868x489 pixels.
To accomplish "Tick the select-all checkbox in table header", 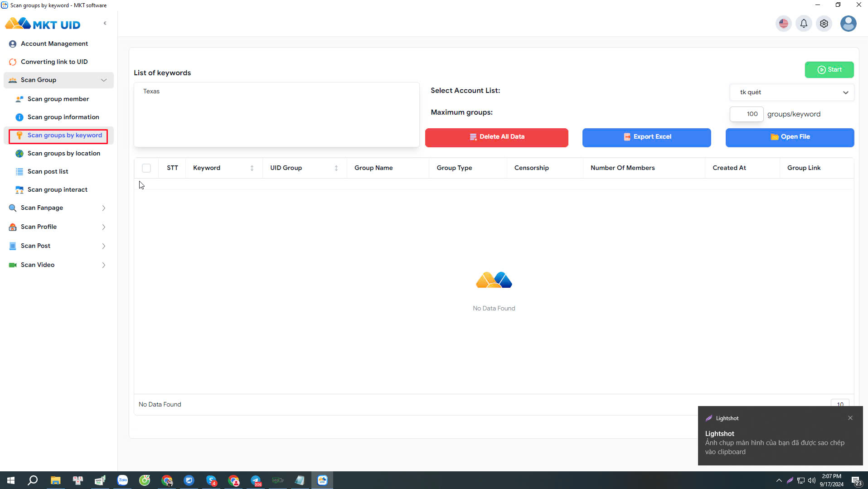I will click(x=146, y=168).
